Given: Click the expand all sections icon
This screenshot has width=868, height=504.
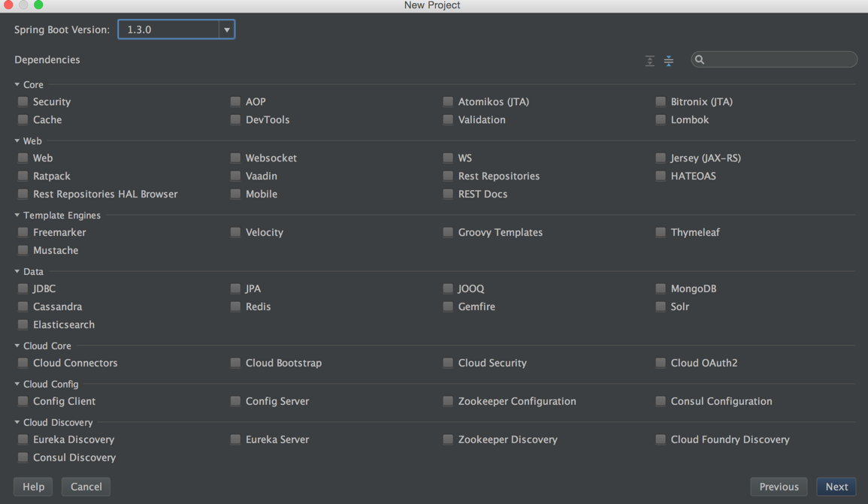Looking at the screenshot, I should pyautogui.click(x=650, y=60).
